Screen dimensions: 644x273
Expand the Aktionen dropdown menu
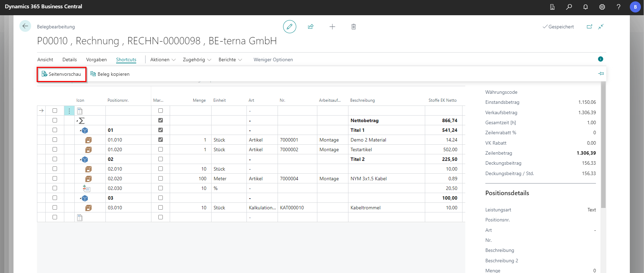coord(163,60)
